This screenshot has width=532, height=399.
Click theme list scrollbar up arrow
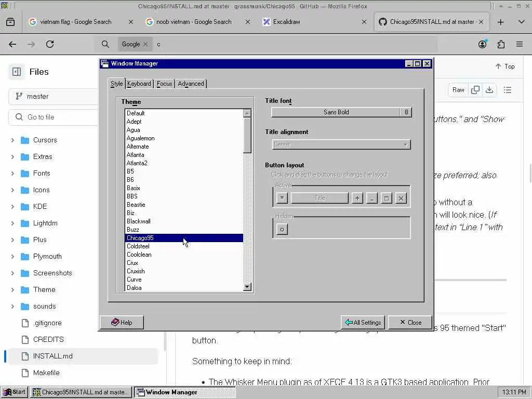click(247, 113)
